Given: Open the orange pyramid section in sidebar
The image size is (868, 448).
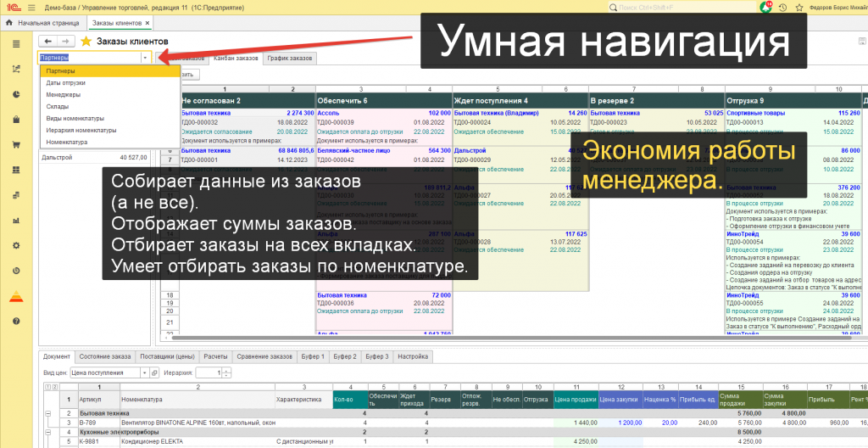Looking at the screenshot, I should pos(16,296).
